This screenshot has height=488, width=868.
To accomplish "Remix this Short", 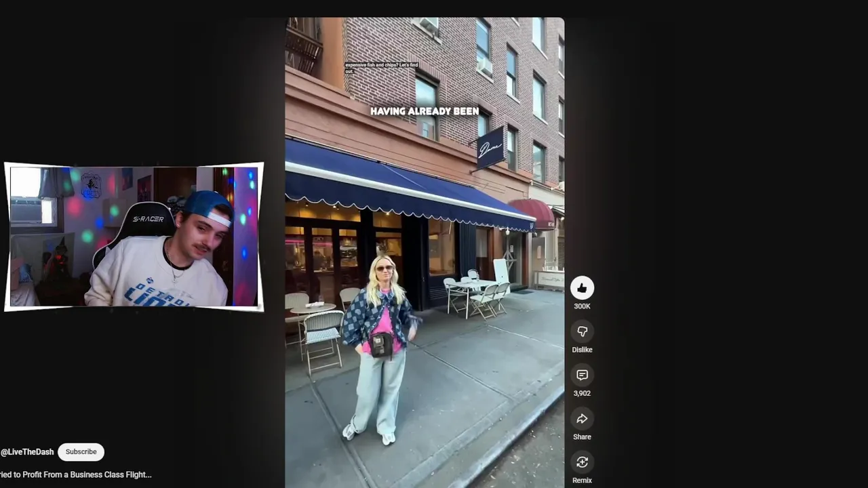I will click(582, 462).
